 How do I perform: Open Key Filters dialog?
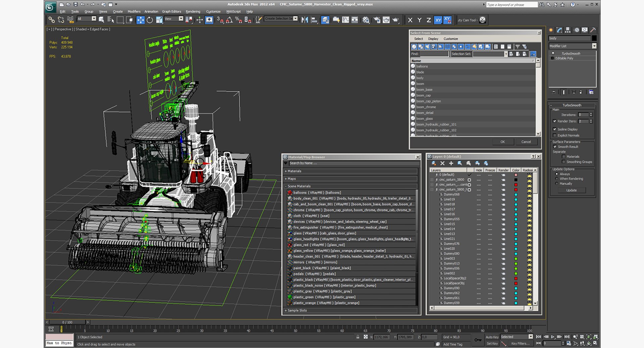pos(520,343)
